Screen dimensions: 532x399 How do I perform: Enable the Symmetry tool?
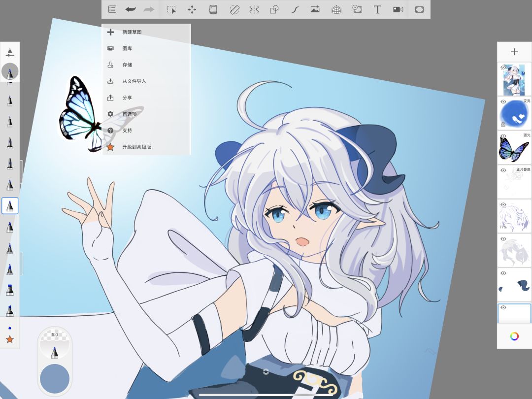tap(254, 9)
